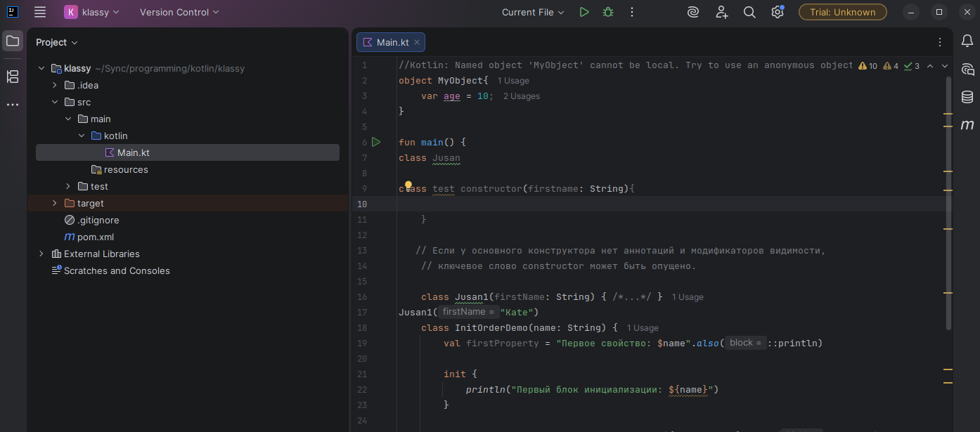Open Code With Me add-user icon
The height and width of the screenshot is (432, 980).
click(721, 12)
